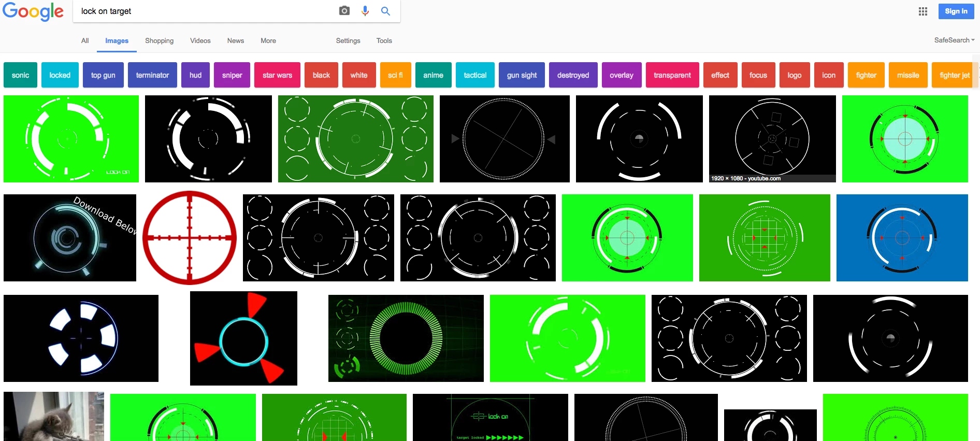Open the blue background target thumbnail
The image size is (980, 441).
click(902, 238)
